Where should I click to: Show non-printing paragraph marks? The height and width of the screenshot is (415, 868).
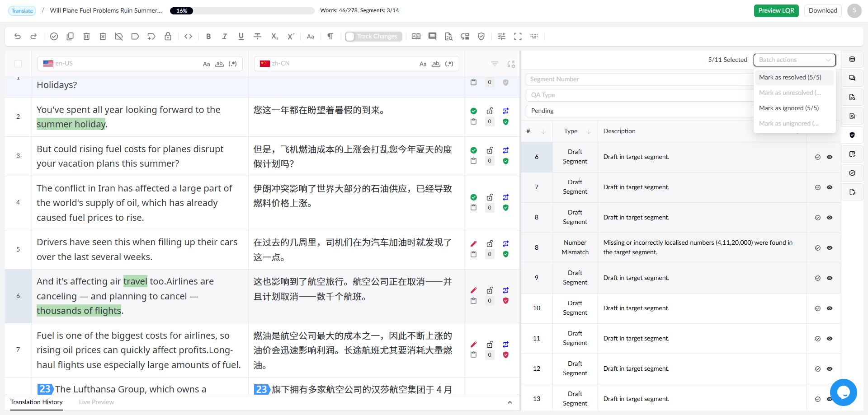(x=330, y=37)
